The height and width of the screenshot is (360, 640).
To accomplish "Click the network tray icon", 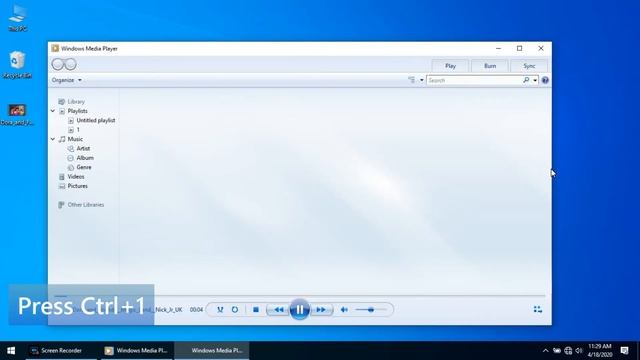I will (568, 351).
